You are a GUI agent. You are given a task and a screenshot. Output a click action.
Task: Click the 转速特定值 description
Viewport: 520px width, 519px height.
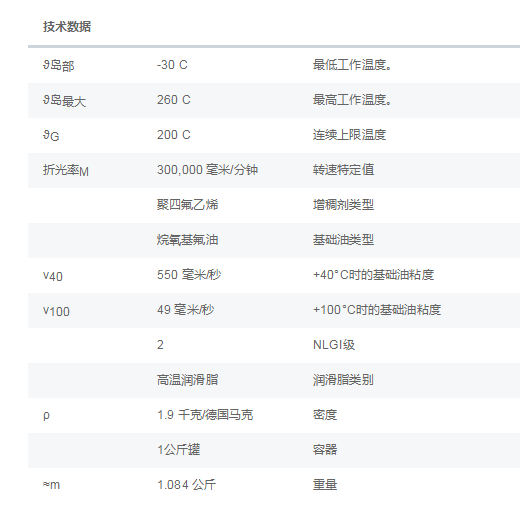343,170
